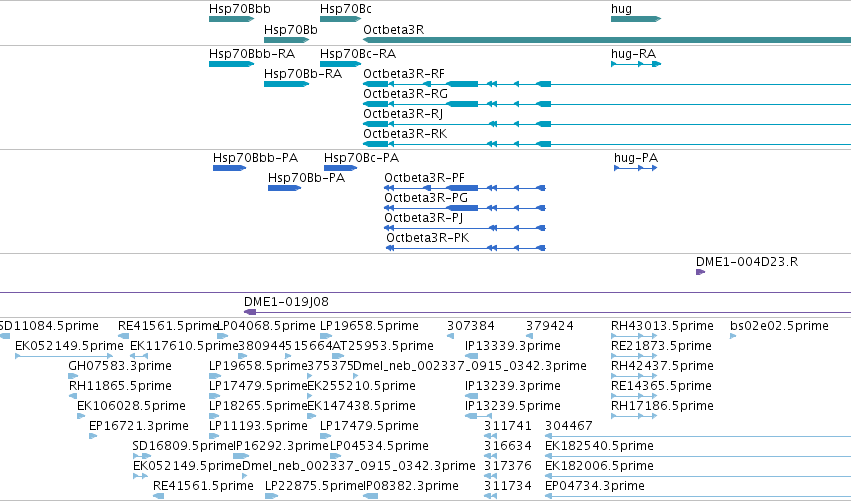Select the hug gene arrow glyph
The width and height of the screenshot is (851, 501).
click(636, 19)
